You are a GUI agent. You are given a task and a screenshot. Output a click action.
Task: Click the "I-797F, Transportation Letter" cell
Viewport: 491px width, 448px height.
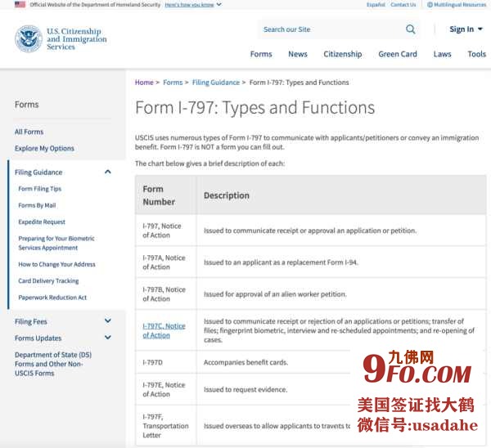(x=166, y=426)
